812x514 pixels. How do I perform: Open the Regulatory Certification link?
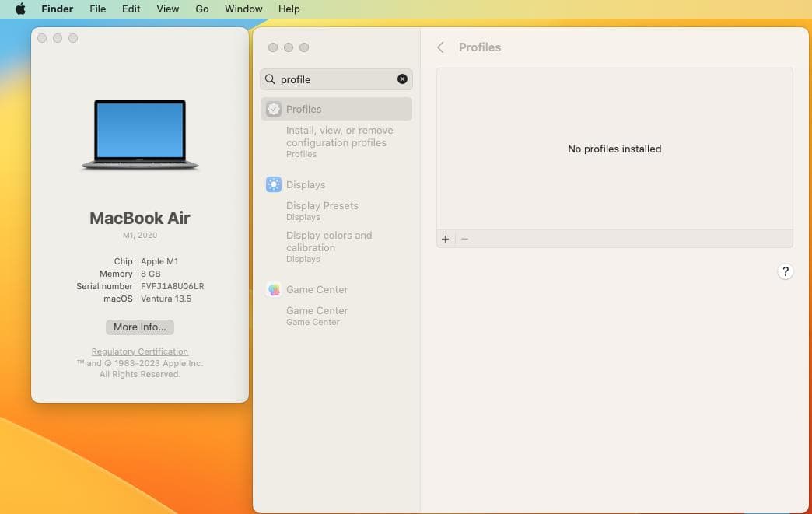(x=140, y=351)
